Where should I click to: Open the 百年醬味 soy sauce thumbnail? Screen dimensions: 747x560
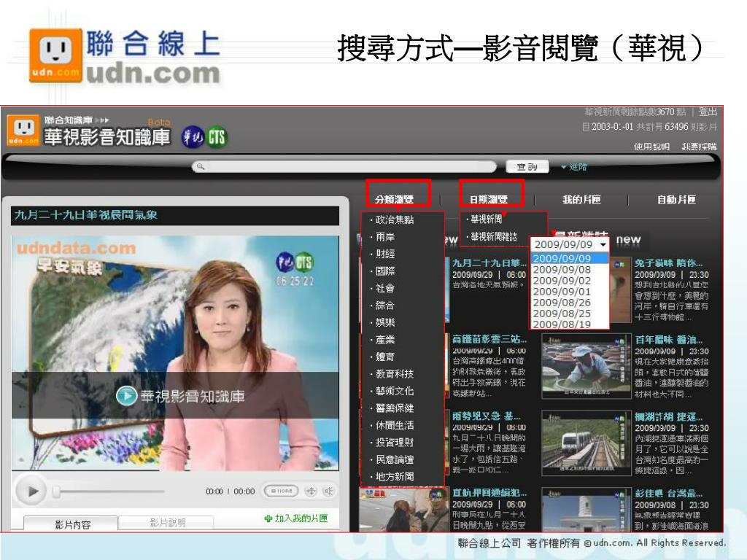[x=587, y=366]
